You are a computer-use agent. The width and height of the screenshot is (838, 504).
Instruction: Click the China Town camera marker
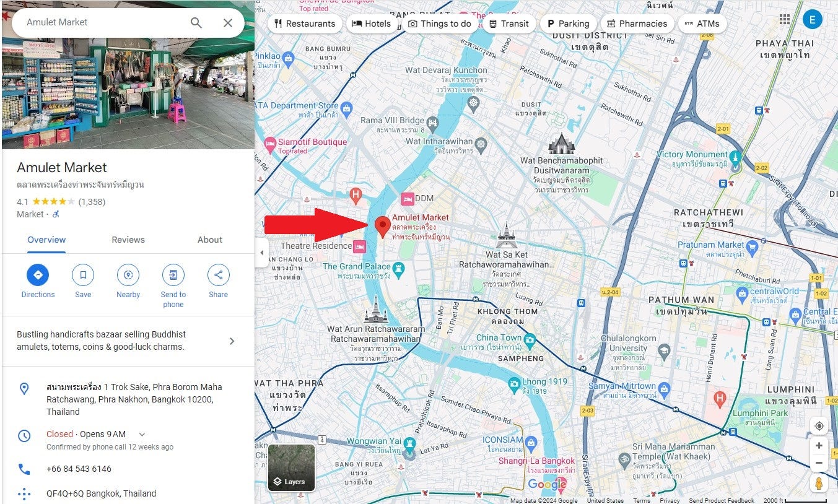pyautogui.click(x=529, y=340)
